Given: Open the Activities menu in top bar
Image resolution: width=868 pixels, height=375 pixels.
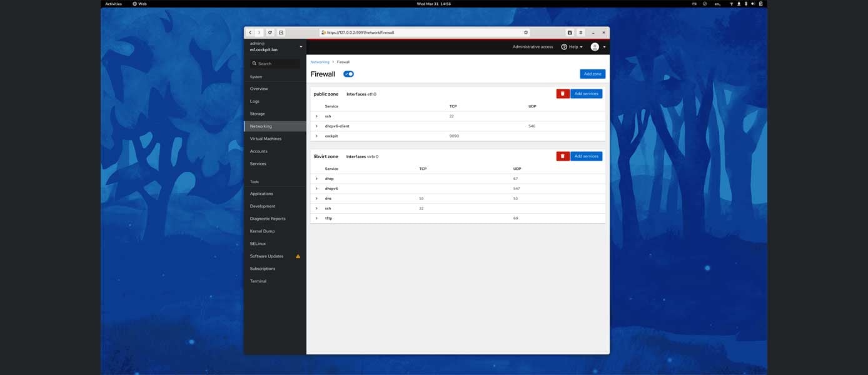Looking at the screenshot, I should tap(113, 3).
